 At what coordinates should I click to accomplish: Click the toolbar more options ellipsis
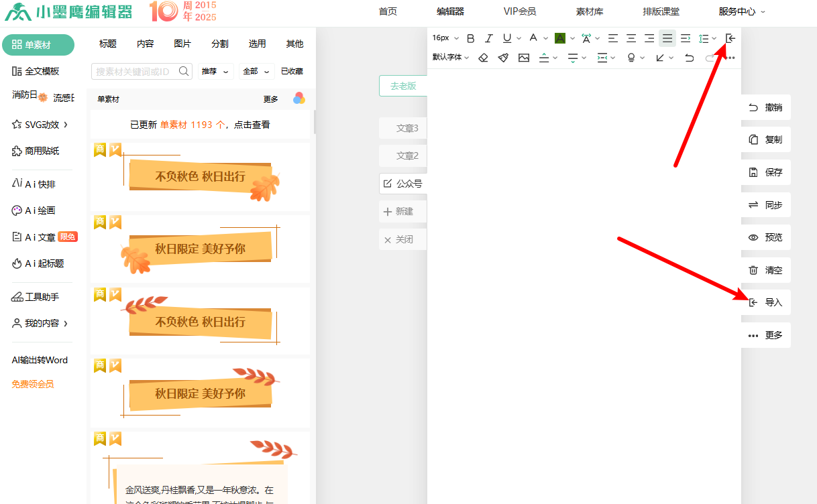pos(731,58)
